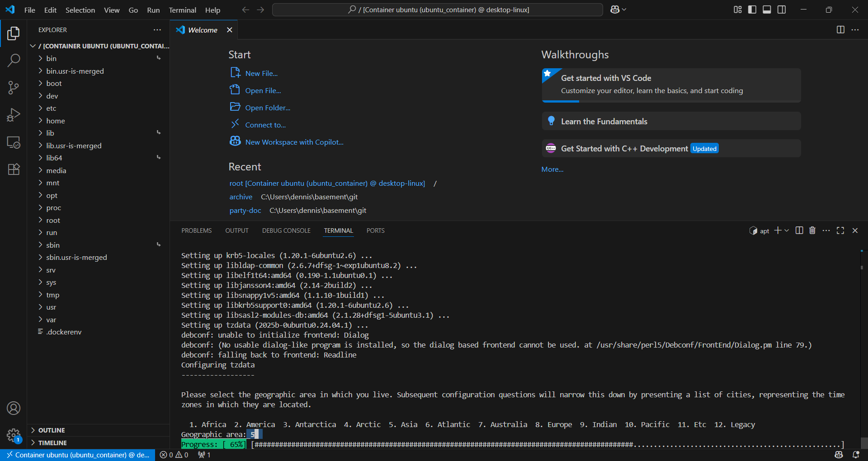The height and width of the screenshot is (461, 868).
Task: Kill the active terminal with trash icon
Action: pos(812,230)
